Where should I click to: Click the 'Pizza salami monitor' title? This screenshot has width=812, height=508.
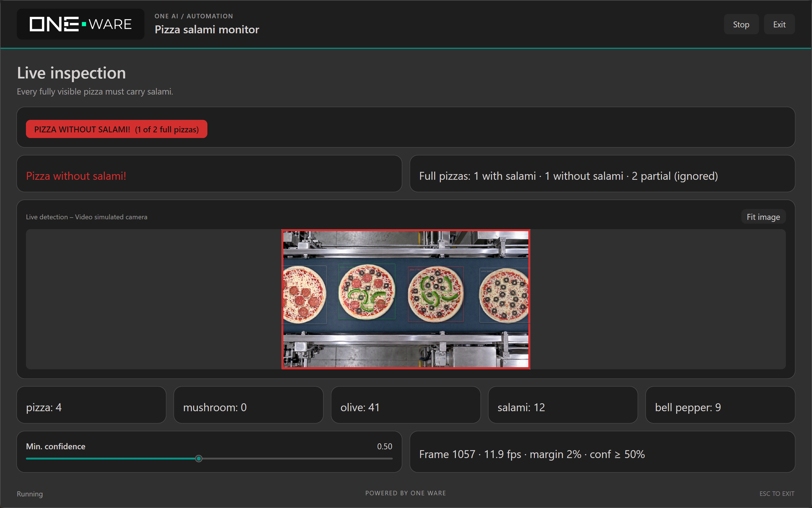tap(207, 30)
